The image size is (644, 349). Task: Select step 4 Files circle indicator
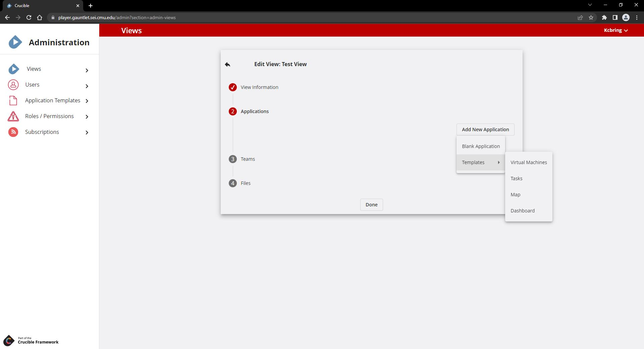[x=233, y=183]
